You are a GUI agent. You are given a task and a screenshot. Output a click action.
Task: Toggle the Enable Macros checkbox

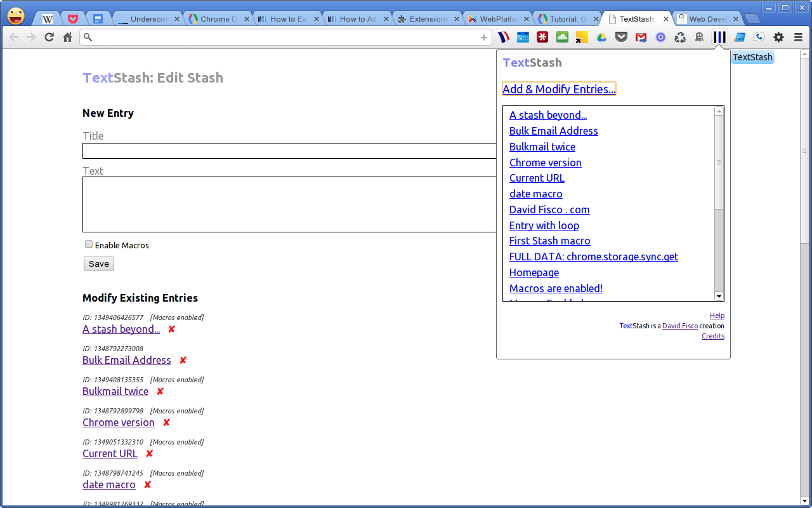point(89,244)
